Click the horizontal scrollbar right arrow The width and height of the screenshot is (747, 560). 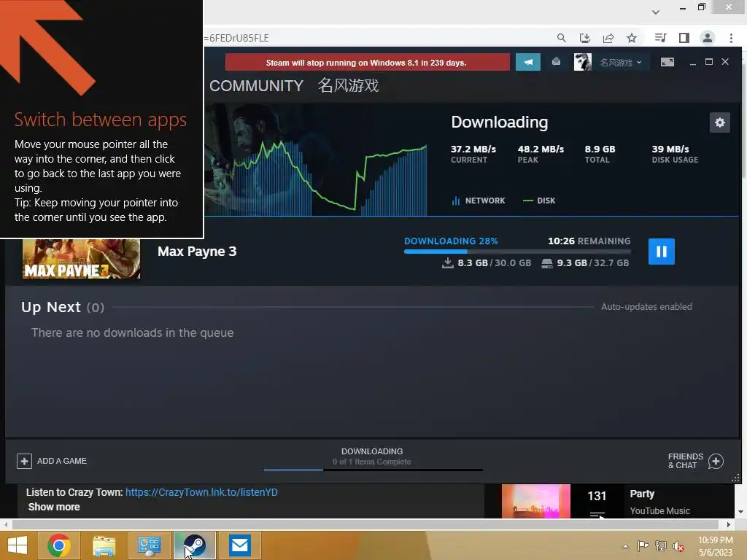pos(728,524)
